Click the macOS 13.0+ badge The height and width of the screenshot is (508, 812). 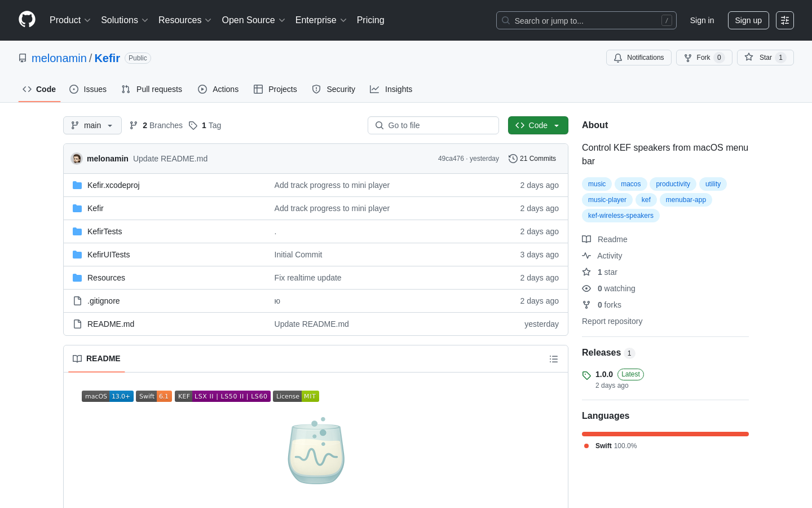coord(108,396)
